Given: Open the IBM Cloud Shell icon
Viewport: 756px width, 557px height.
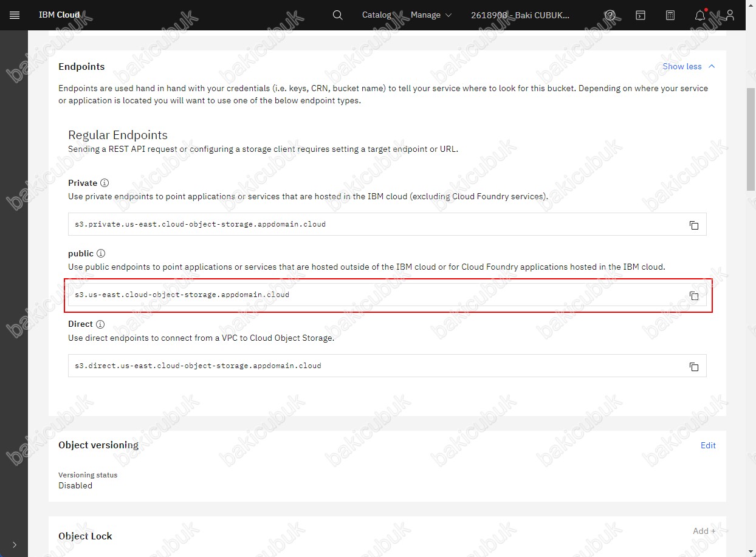Looking at the screenshot, I should pos(641,15).
